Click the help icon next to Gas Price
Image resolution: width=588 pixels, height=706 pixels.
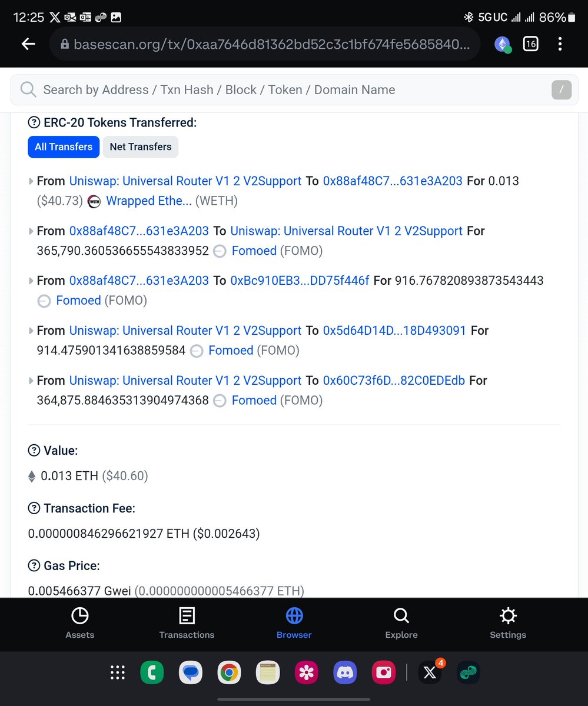pyautogui.click(x=34, y=566)
